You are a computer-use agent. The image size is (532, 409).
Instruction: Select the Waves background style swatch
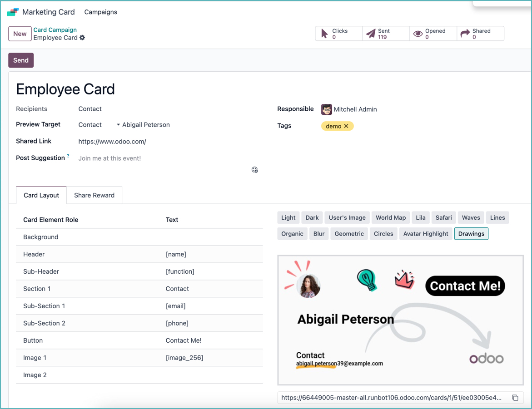click(471, 217)
